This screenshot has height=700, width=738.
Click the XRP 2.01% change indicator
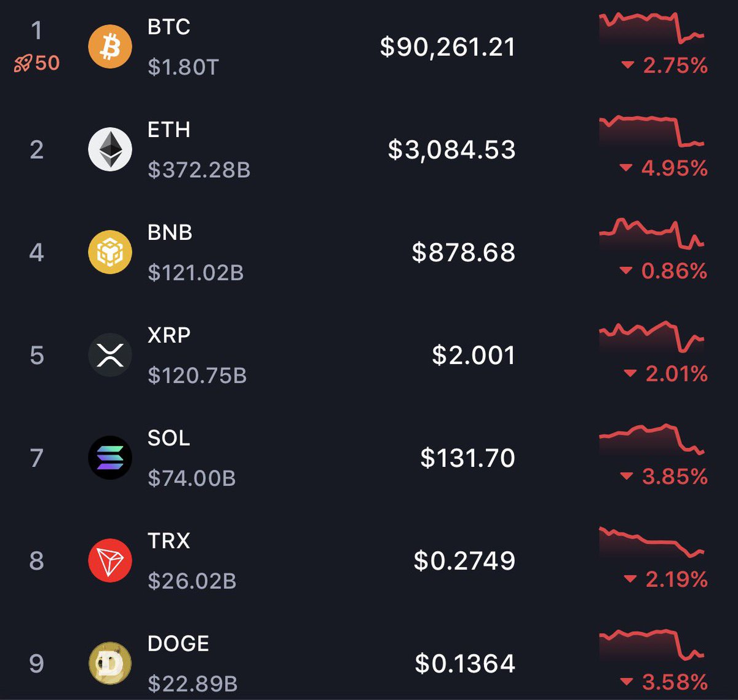(666, 373)
